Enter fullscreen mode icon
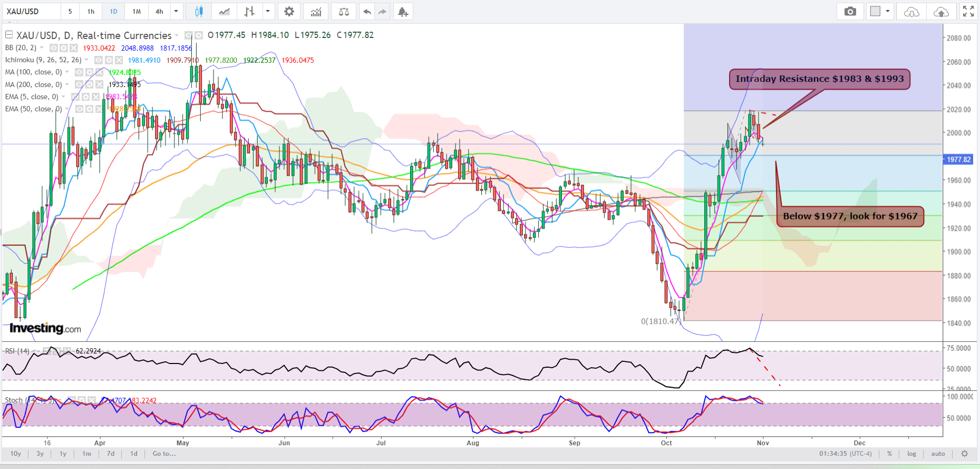 pyautogui.click(x=968, y=12)
